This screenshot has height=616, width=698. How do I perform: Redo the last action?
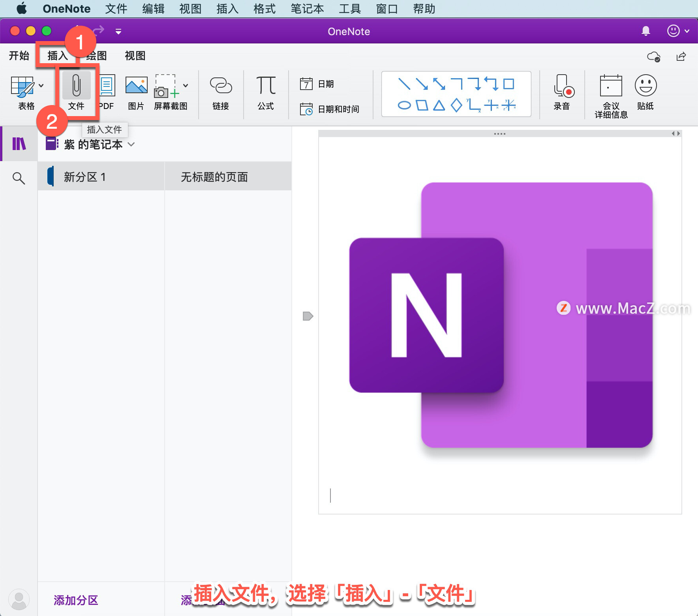click(x=99, y=30)
